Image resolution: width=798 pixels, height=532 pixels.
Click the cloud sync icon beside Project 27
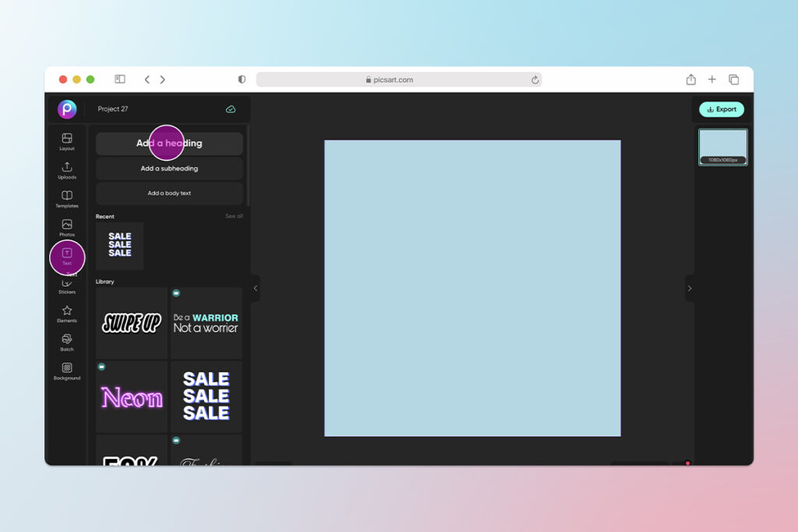[x=230, y=109]
